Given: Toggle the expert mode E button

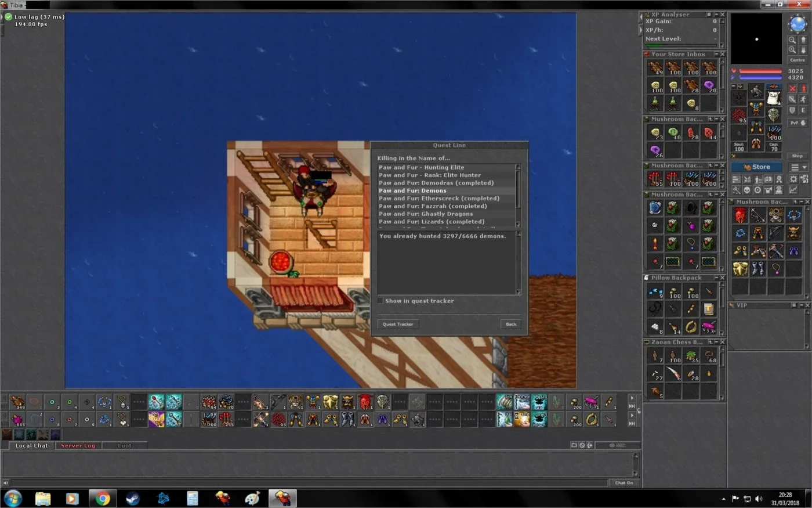Looking at the screenshot, I should point(803,110).
